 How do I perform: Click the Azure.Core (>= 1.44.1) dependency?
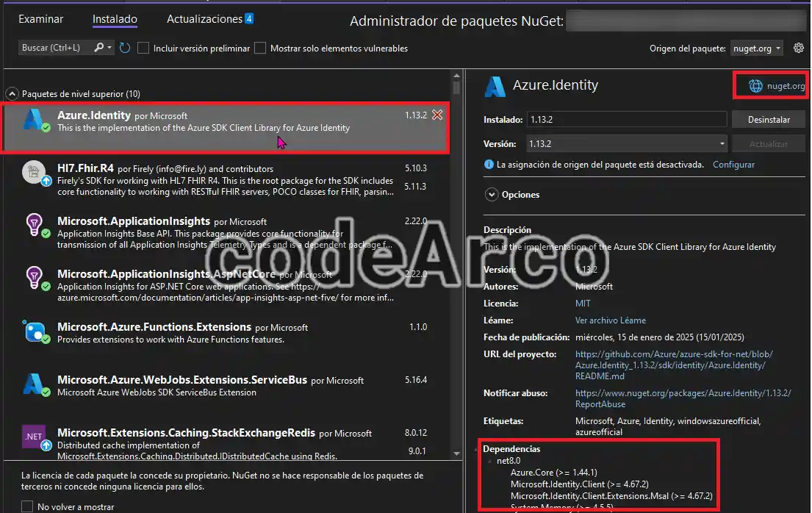tap(553, 472)
